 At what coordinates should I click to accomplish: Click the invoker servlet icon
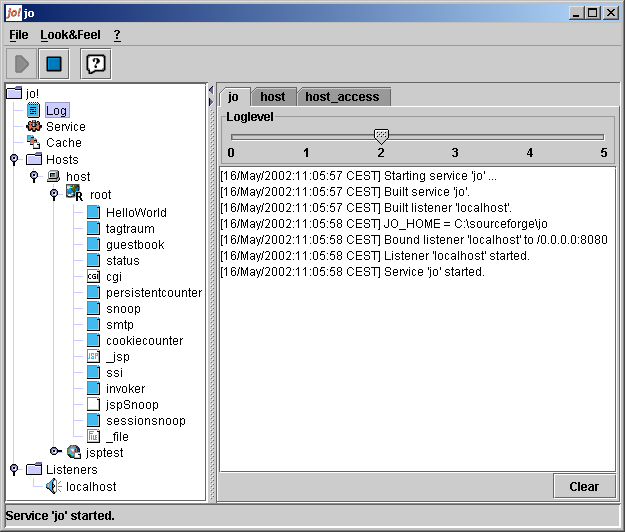[x=93, y=388]
